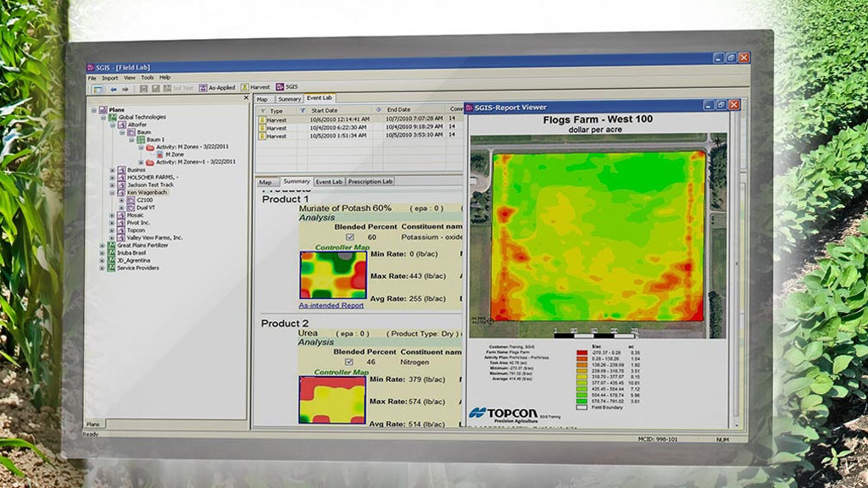Expand the Service Providers node

click(x=103, y=269)
